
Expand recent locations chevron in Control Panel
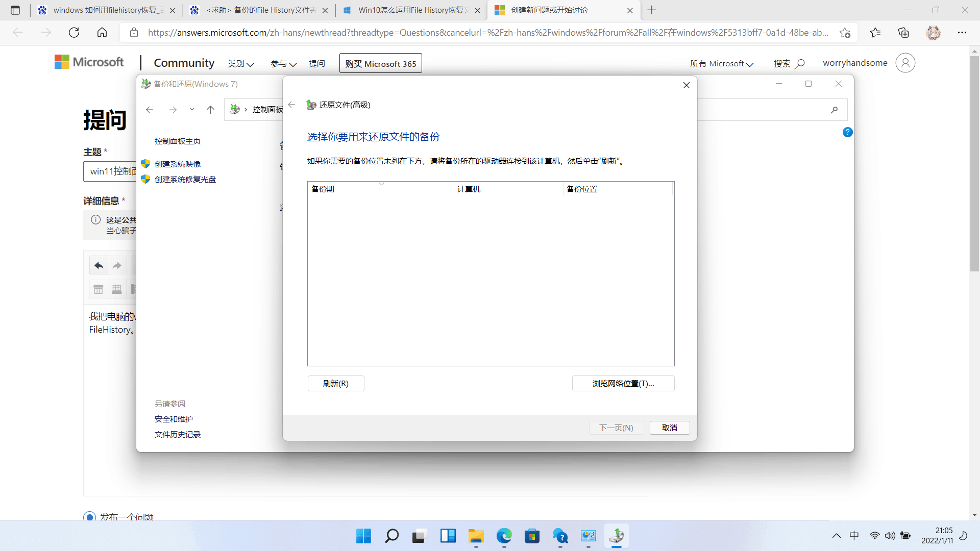point(192,109)
